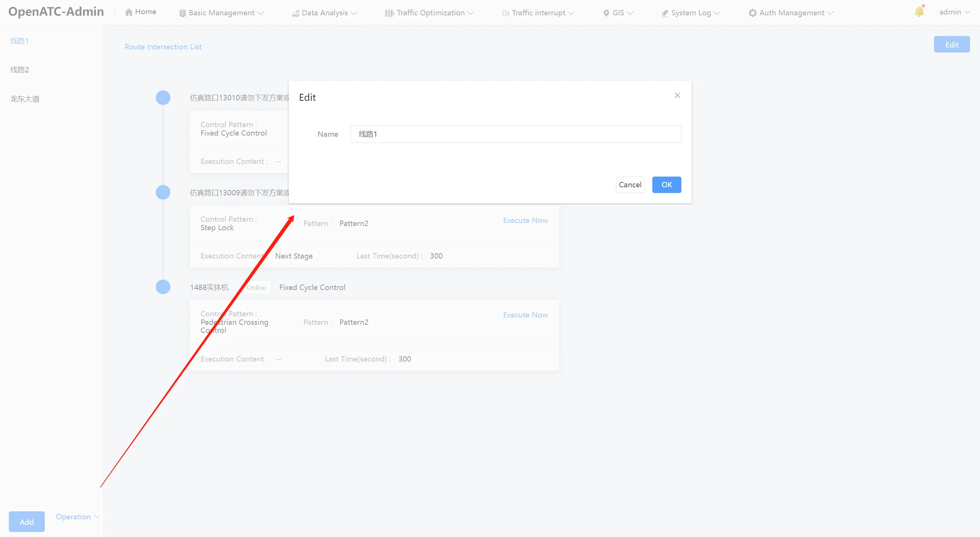Click the Edit button at top right
Screen dimensions: 980x537
pos(952,44)
